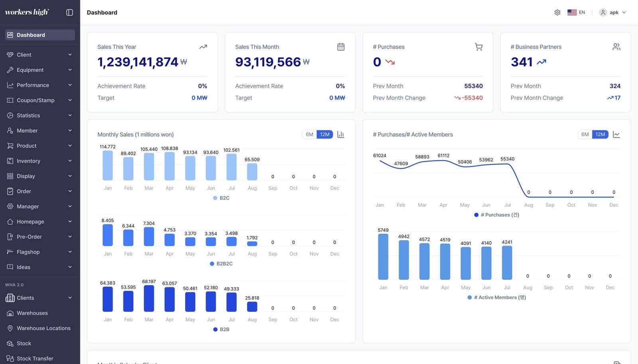Click the calendar icon on Sales This Month
The width and height of the screenshot is (638, 364).
tap(341, 47)
